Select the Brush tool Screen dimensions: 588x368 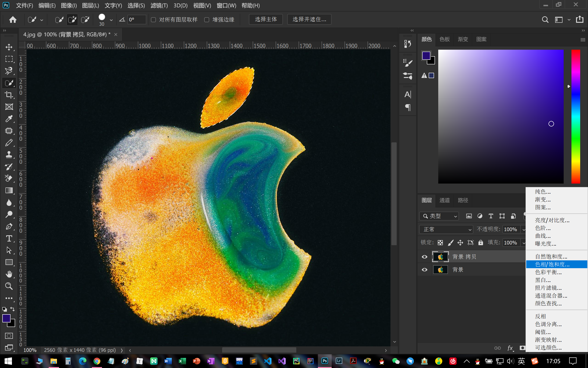point(9,143)
